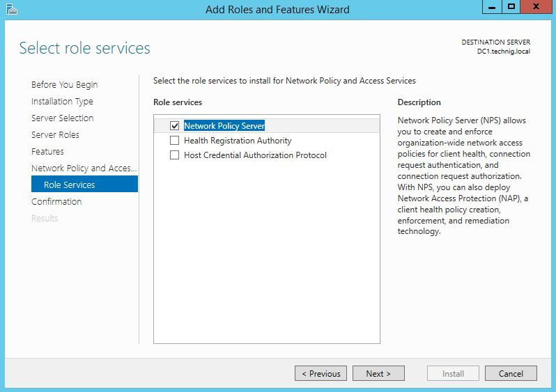The height and width of the screenshot is (392, 556).
Task: Cancel the wizard
Action: 511,374
